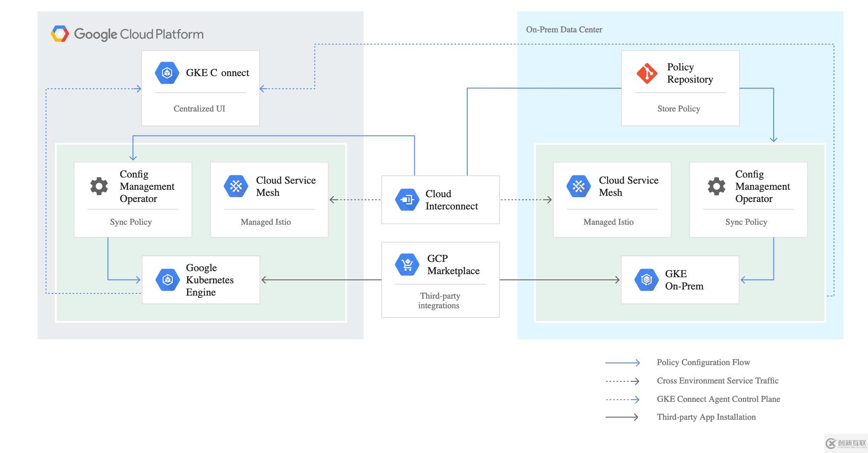Click the "GKE Connect Agent Control Plane" legend entry
The image size is (868, 453).
tap(719, 399)
